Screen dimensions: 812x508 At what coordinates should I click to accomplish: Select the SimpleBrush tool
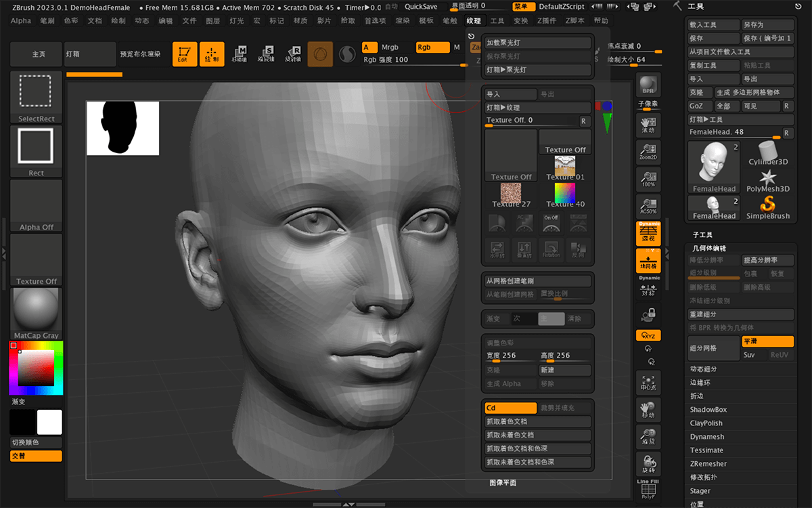[x=768, y=207]
